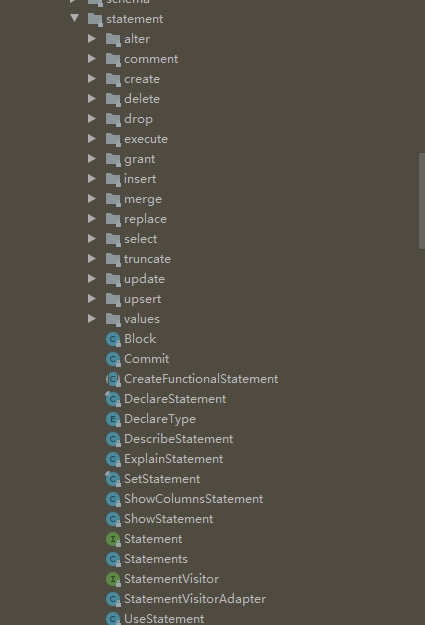The image size is (425, 625).
Task: Click the select package folder icon
Action: [113, 239]
